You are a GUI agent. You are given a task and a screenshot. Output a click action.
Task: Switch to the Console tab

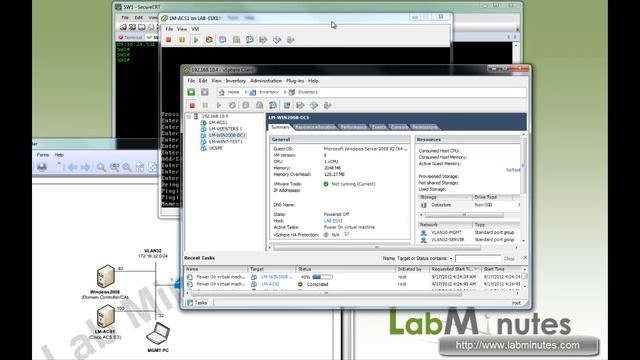pos(399,127)
